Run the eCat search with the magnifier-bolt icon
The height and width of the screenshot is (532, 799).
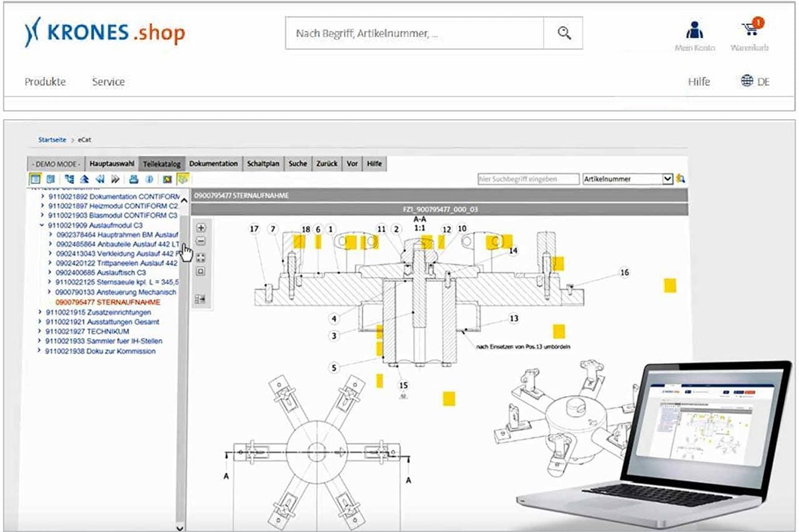680,179
